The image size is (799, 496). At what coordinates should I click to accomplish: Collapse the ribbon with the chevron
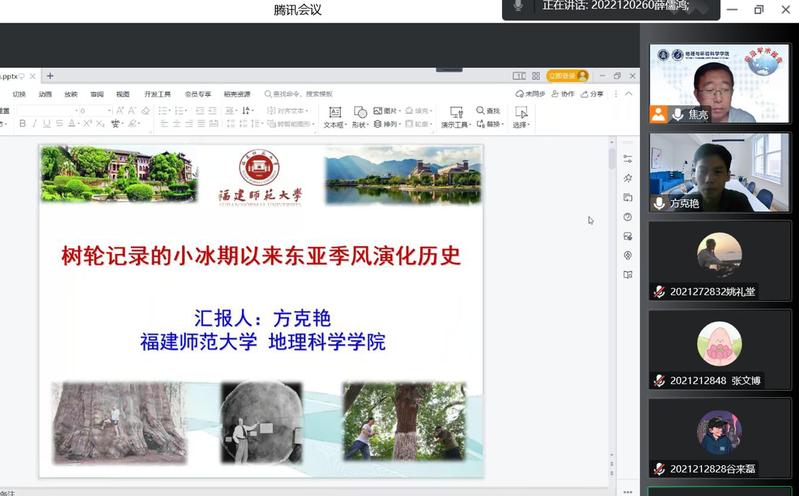628,94
